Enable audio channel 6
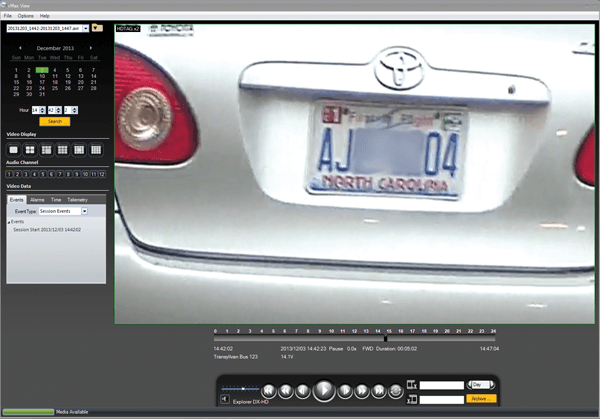The width and height of the screenshot is (600, 419). (x=51, y=174)
